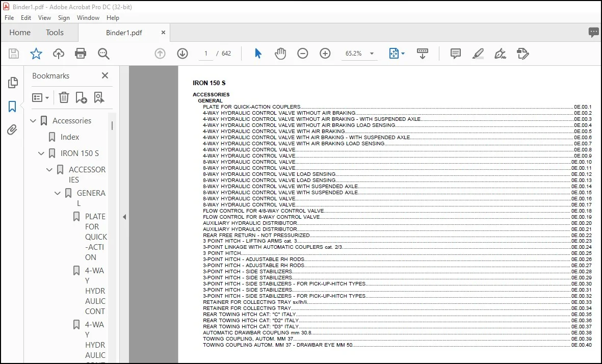The width and height of the screenshot is (602, 364).
Task: Toggle the Bookmarks panel sidebar icon
Action: click(12, 107)
